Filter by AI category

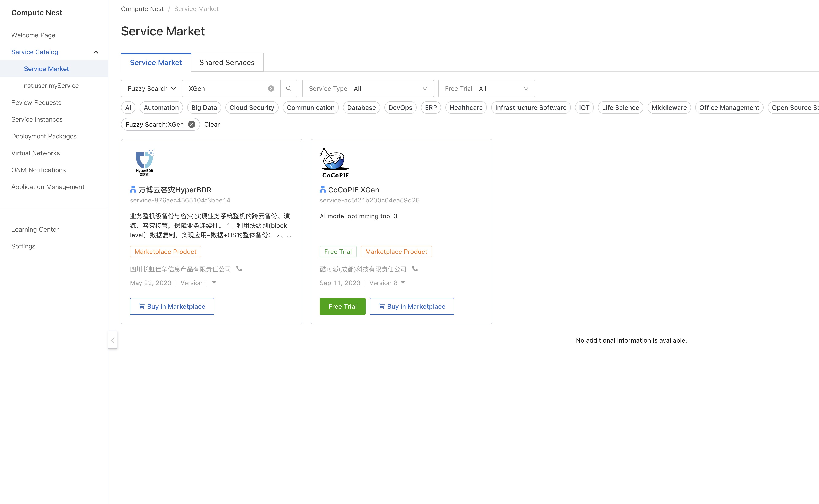128,107
